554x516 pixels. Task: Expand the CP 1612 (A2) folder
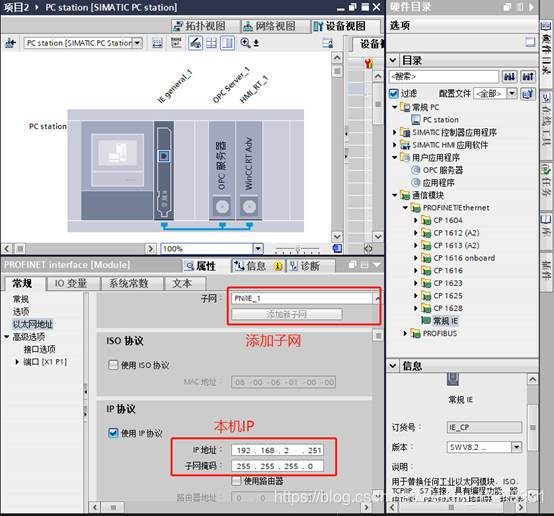click(416, 233)
